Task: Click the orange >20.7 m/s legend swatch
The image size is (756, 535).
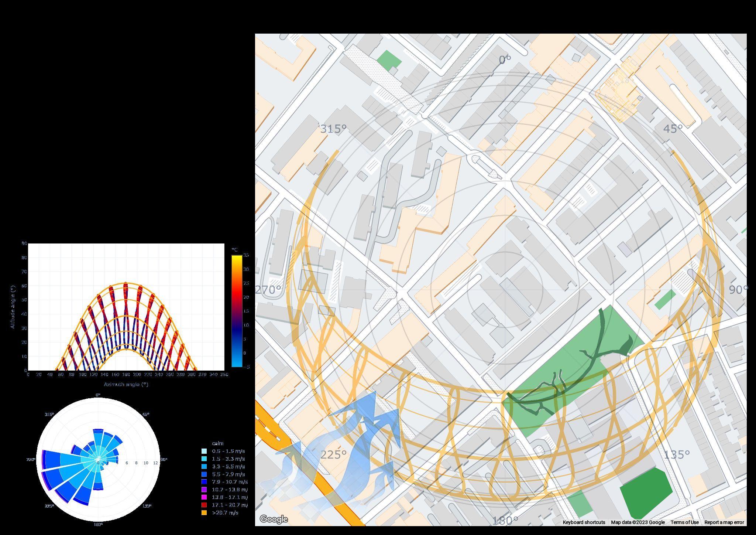Action: pyautogui.click(x=204, y=513)
